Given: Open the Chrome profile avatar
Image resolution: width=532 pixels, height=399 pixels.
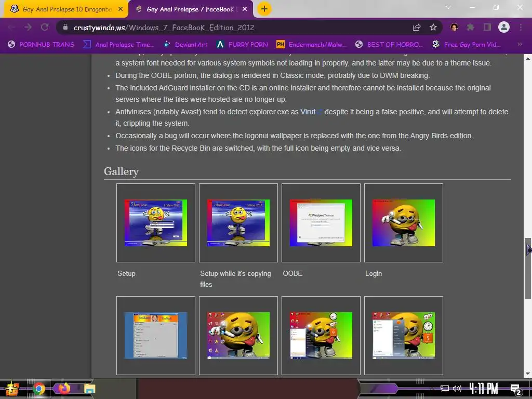Looking at the screenshot, I should (x=504, y=27).
